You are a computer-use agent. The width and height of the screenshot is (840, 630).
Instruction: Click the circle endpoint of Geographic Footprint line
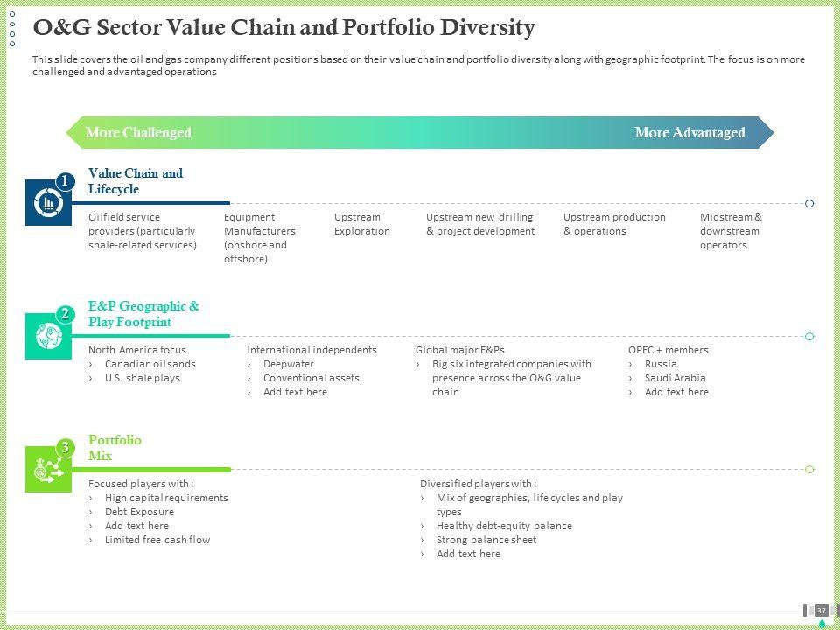(x=809, y=337)
